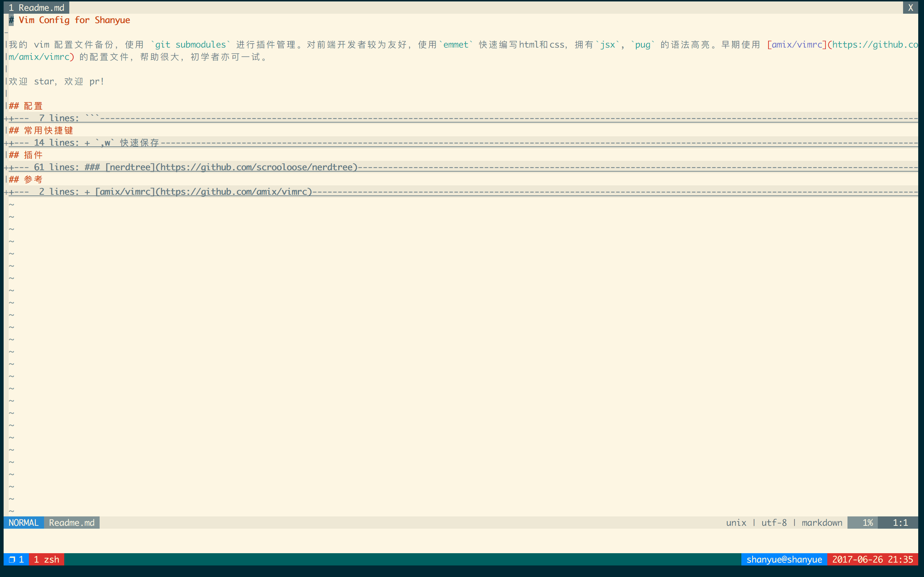Click the shanyue@shanyue host segment
The height and width of the screenshot is (577, 924).
click(x=784, y=559)
